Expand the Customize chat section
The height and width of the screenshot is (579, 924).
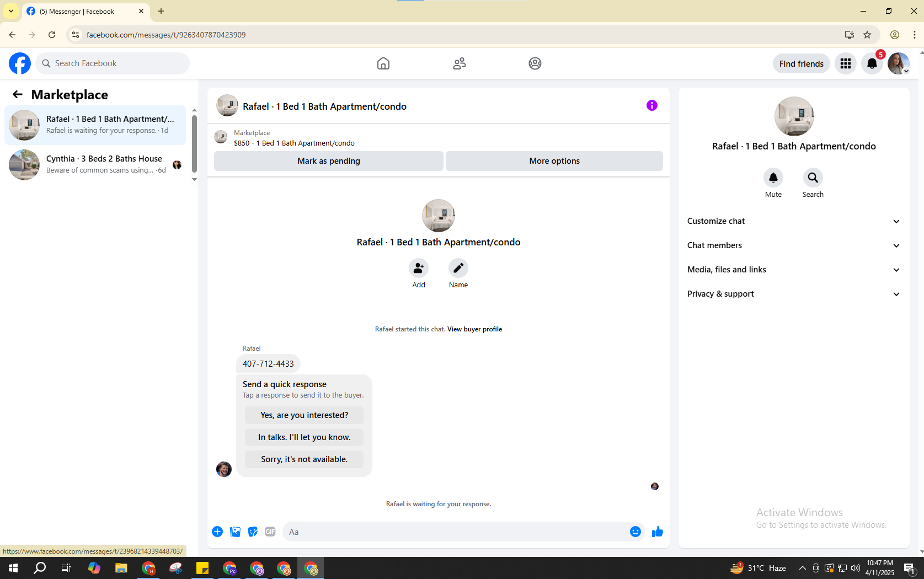point(794,221)
